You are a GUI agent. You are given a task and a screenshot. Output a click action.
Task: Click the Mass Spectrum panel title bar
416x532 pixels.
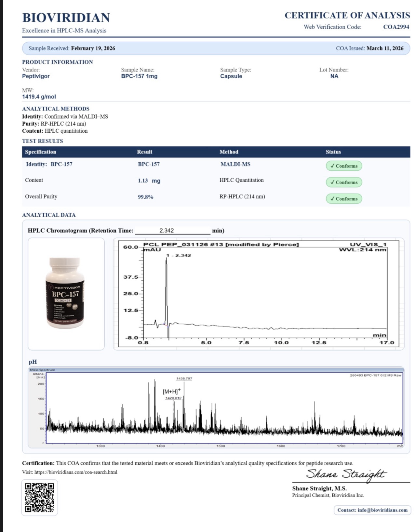pos(216,370)
